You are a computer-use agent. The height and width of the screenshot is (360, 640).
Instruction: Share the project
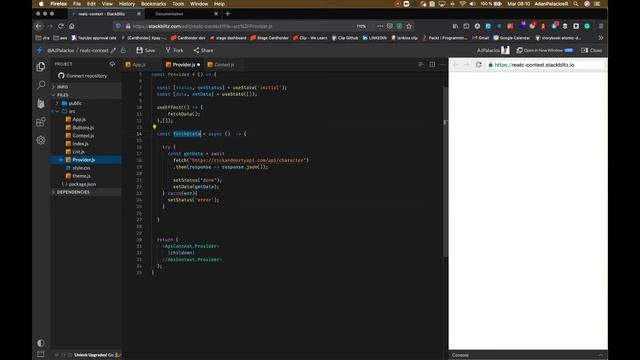point(203,50)
